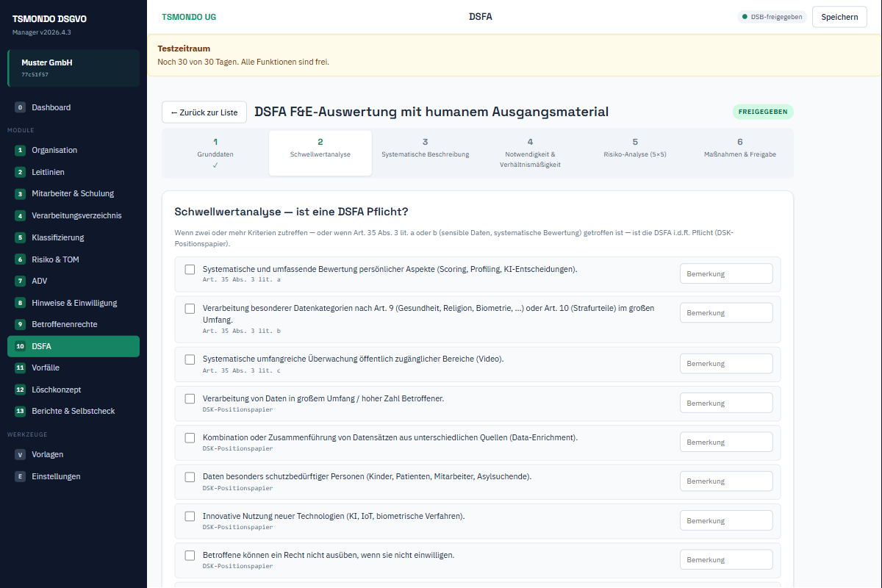Image resolution: width=882 pixels, height=588 pixels.
Task: Check 'Verarbeitung besonderer Datenkategorien' criterion
Action: pos(190,308)
